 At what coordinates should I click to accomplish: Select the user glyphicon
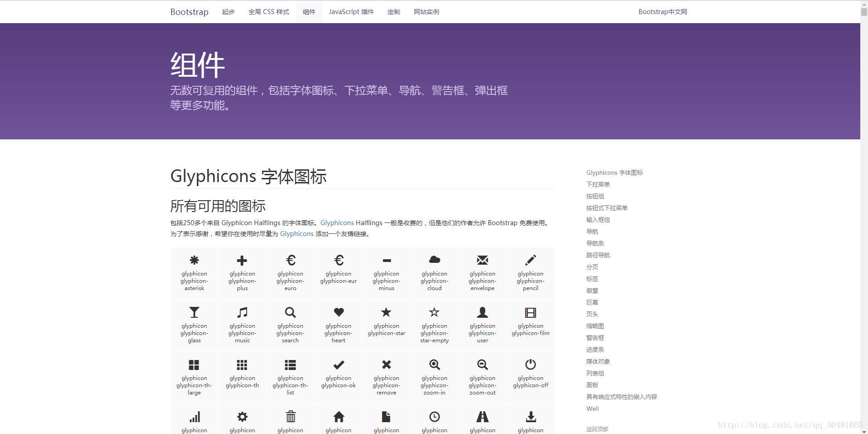point(483,312)
